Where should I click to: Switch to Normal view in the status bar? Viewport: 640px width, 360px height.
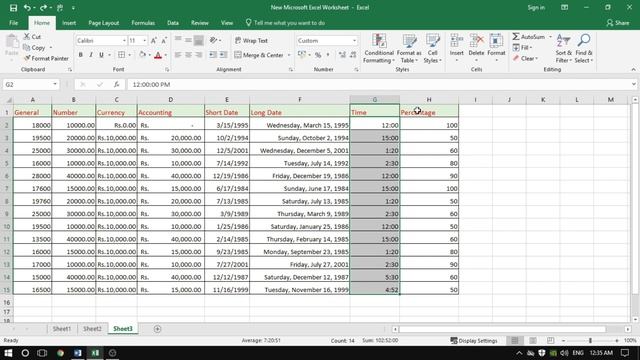coord(515,340)
